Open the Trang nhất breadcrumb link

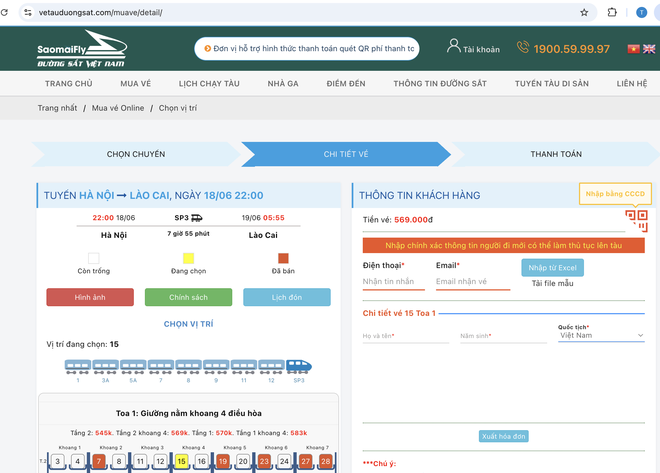[x=57, y=108]
